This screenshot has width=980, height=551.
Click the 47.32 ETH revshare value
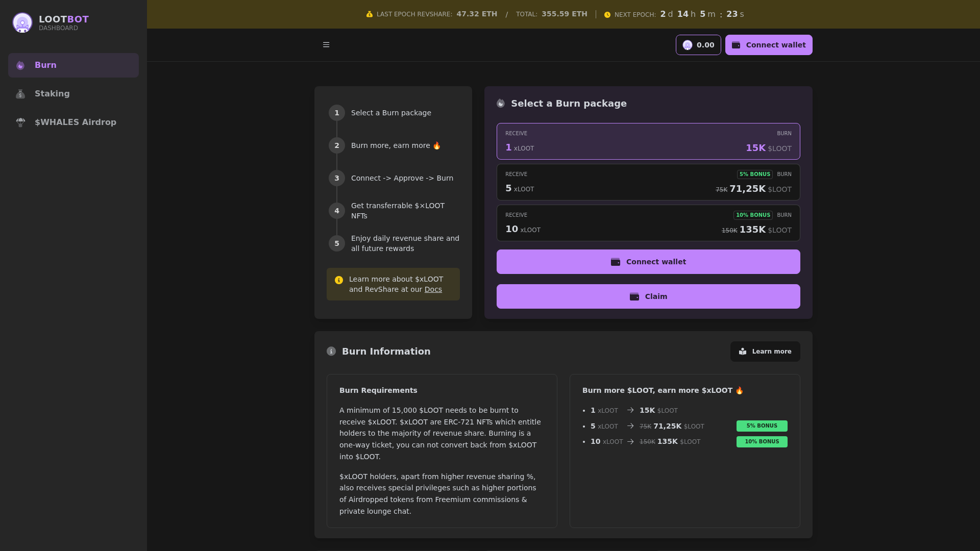tap(477, 14)
